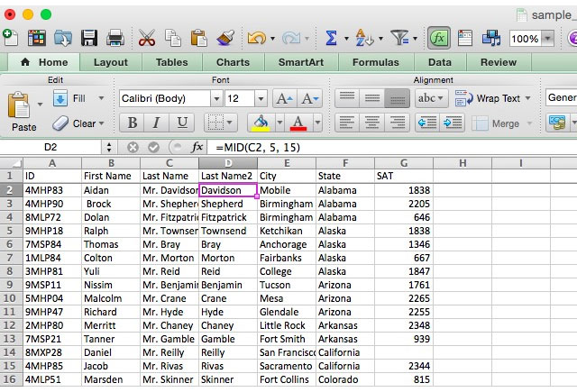Open the fx function button in formula bar

197,148
